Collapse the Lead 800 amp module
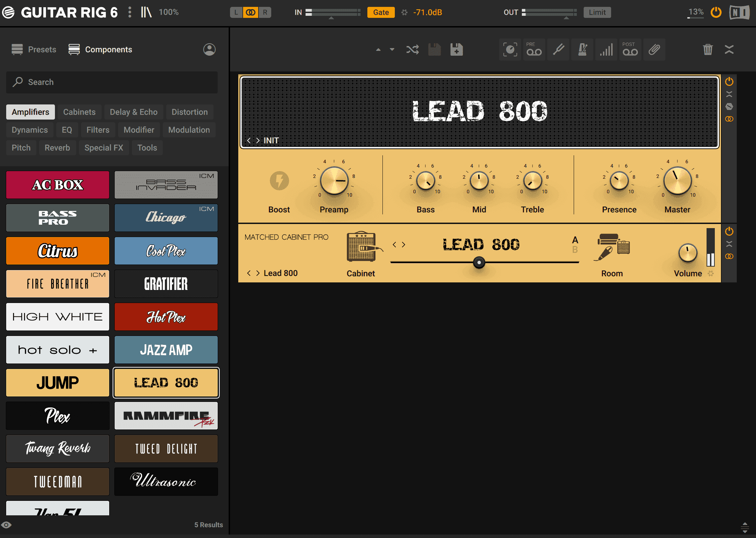The height and width of the screenshot is (538, 756). [x=729, y=94]
